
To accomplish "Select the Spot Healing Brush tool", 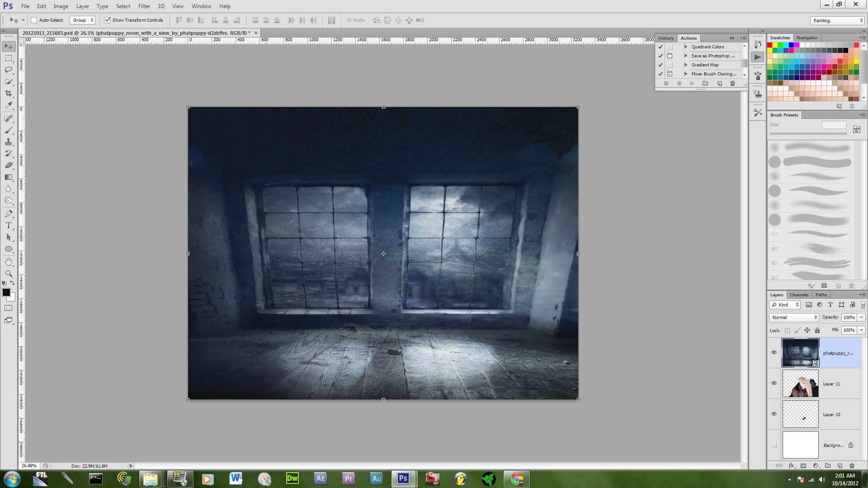I will pos(9,118).
